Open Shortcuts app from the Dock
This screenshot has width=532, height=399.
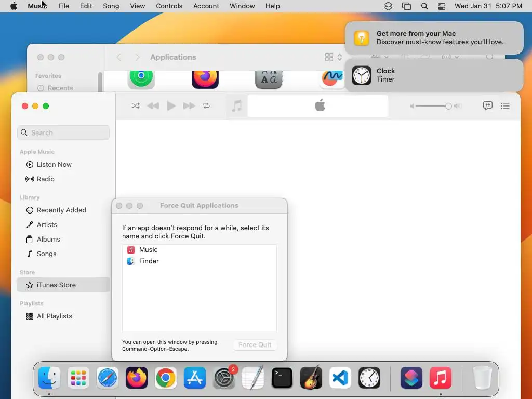click(x=411, y=378)
